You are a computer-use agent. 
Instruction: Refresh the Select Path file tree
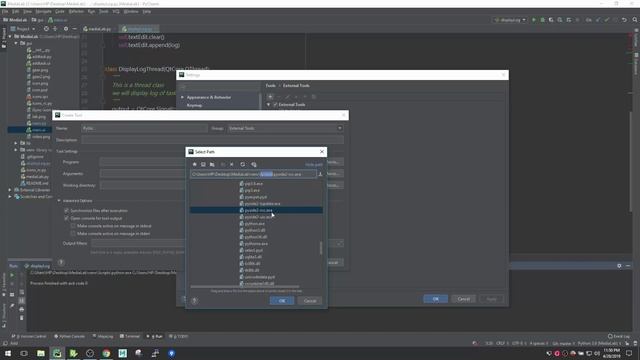243,164
